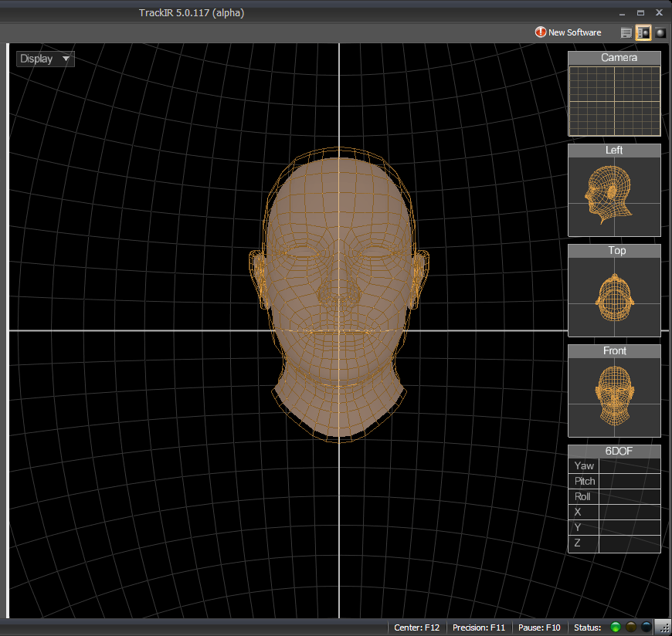
Task: Click the X value field
Action: [630, 513]
